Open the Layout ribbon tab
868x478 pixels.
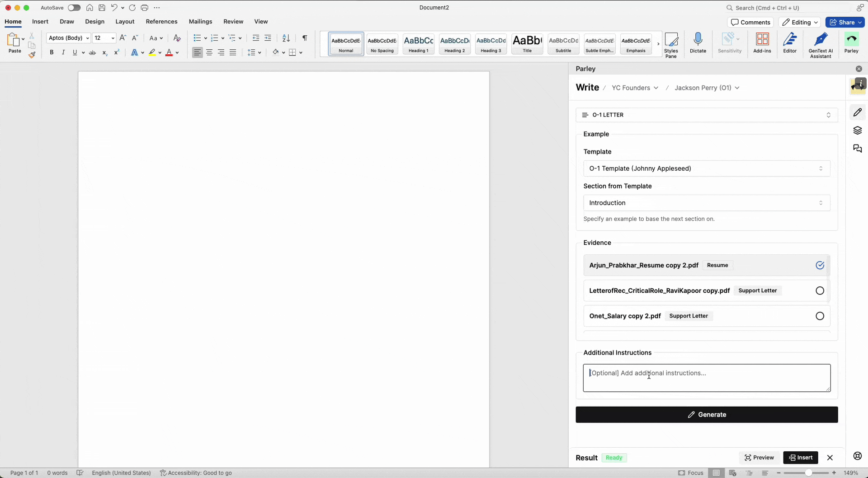pos(125,22)
